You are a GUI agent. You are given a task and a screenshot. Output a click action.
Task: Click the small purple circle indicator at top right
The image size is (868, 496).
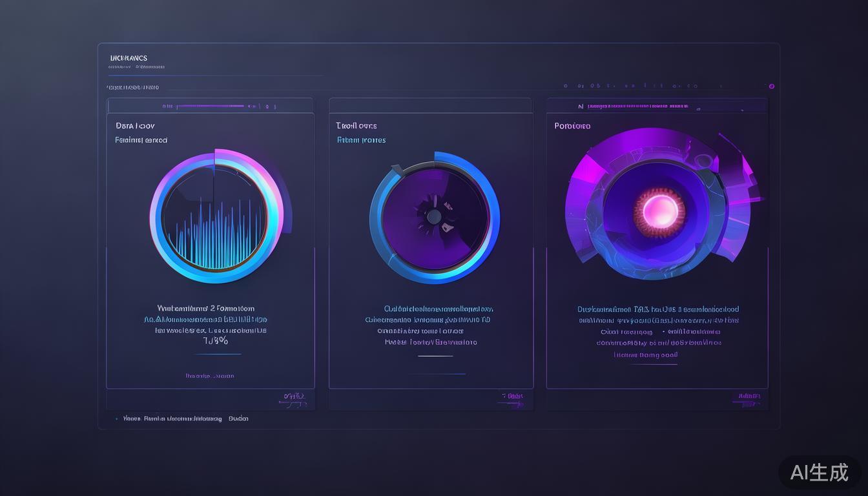pos(771,86)
